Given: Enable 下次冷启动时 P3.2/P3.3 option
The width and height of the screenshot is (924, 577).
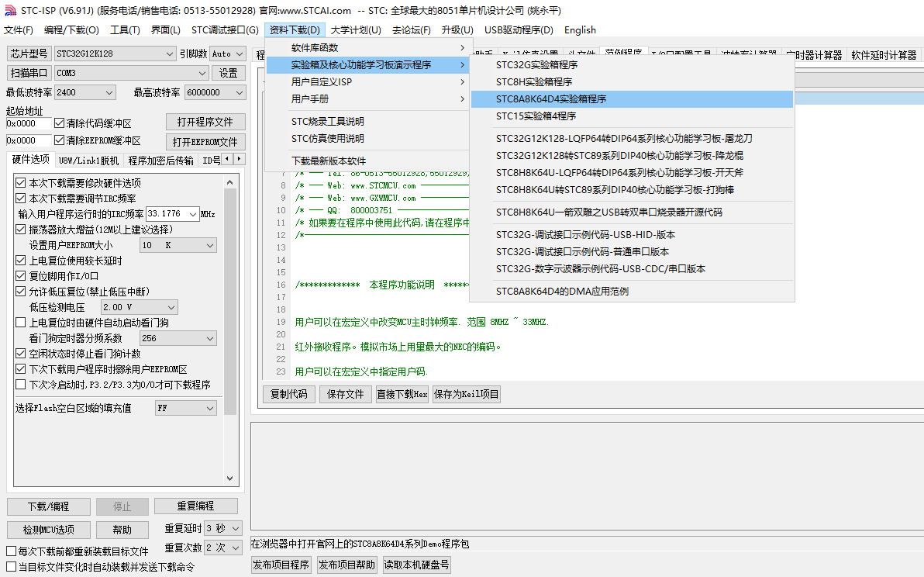Looking at the screenshot, I should coord(21,384).
